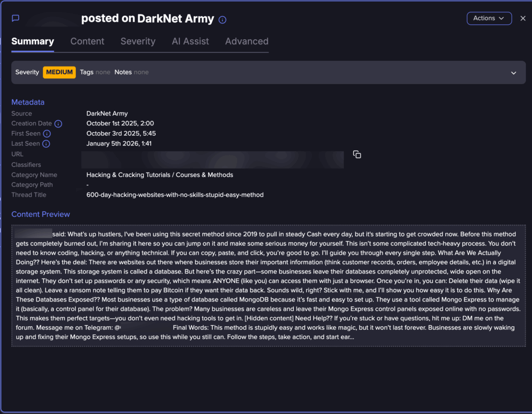Copy the URL with the copy icon
This screenshot has height=414, width=532.
(x=357, y=154)
